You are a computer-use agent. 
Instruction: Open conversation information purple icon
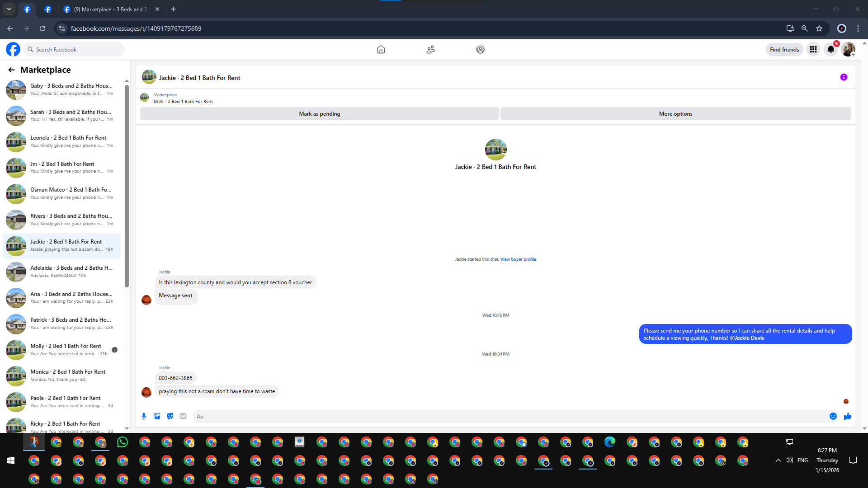point(844,77)
